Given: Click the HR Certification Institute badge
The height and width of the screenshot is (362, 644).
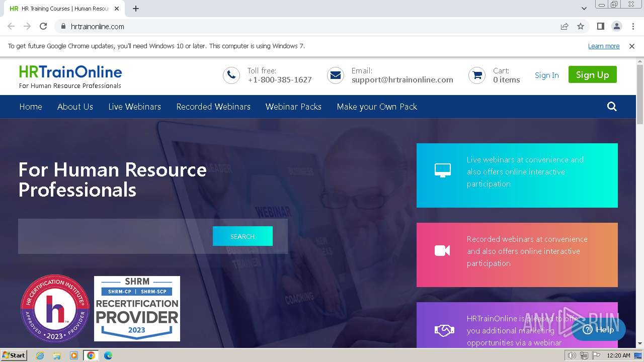Looking at the screenshot, I should 55,309.
